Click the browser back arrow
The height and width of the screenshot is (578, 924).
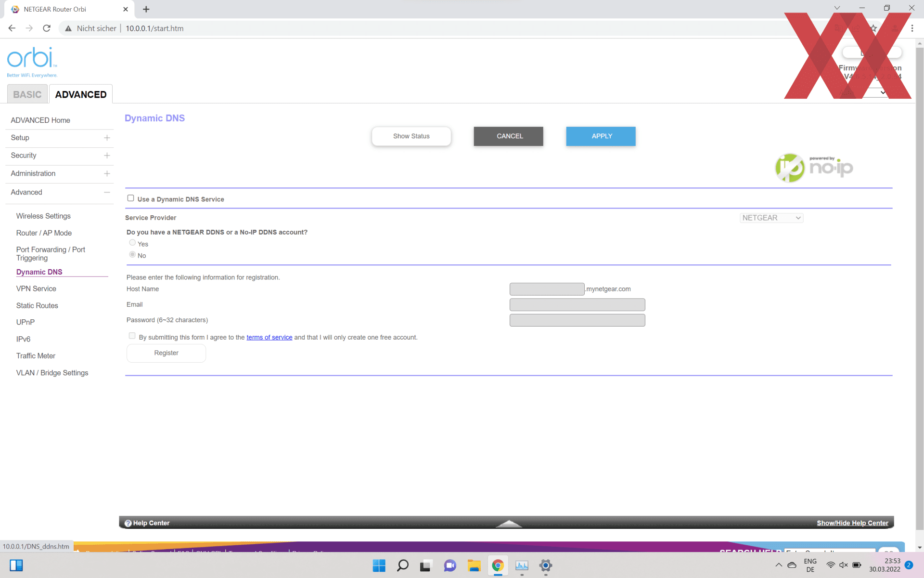pyautogui.click(x=12, y=28)
